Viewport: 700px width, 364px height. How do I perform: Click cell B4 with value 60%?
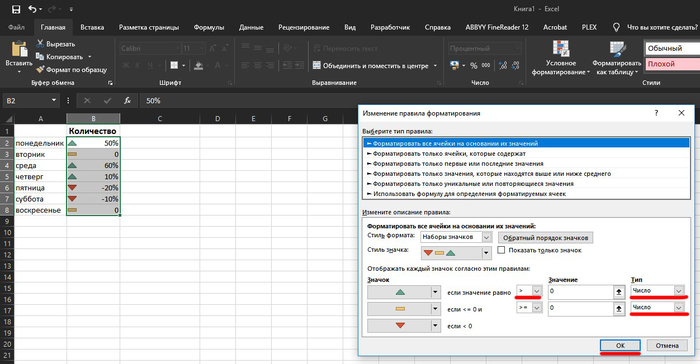(93, 165)
